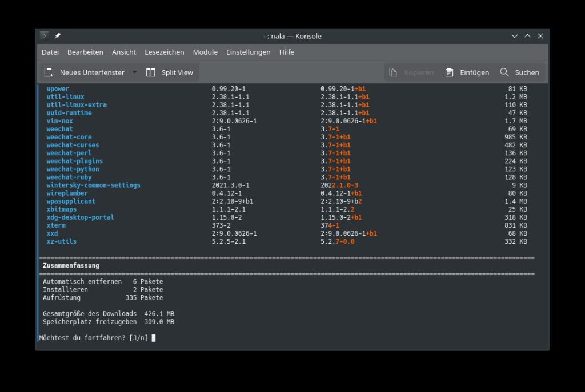
Task: Minimize the Konsole window
Action: click(x=515, y=36)
